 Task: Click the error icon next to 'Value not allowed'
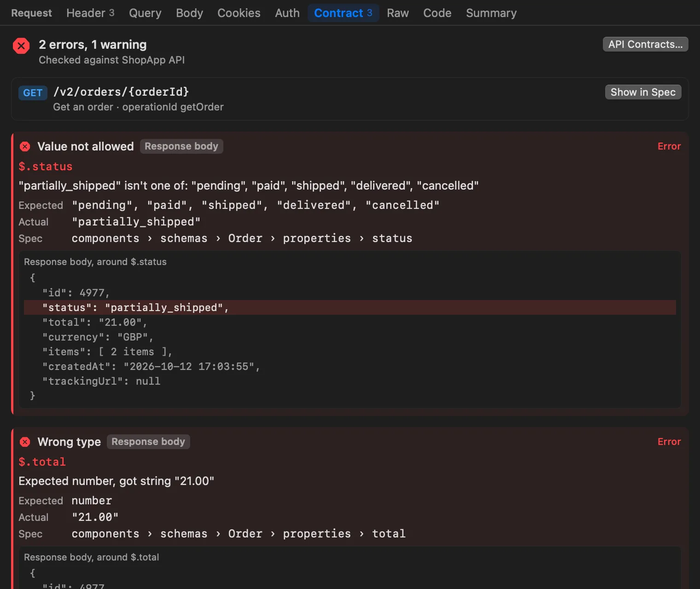(25, 146)
